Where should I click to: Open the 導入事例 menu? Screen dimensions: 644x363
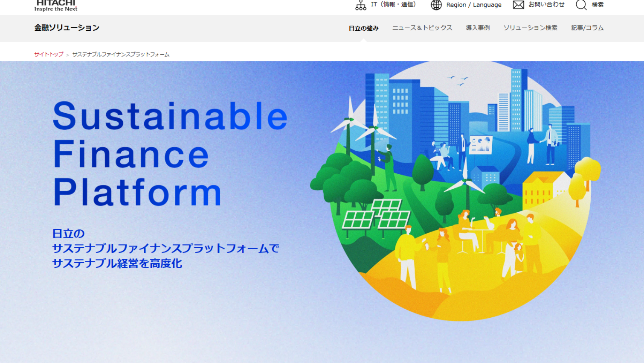478,28
